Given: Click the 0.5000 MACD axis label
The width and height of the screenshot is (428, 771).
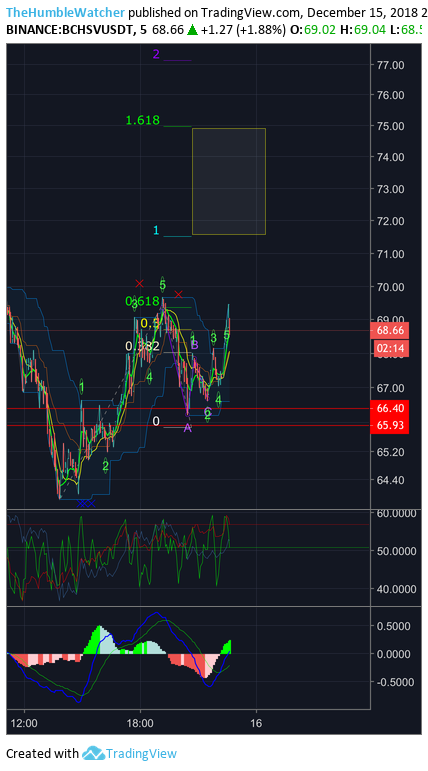Looking at the screenshot, I should coord(393,626).
